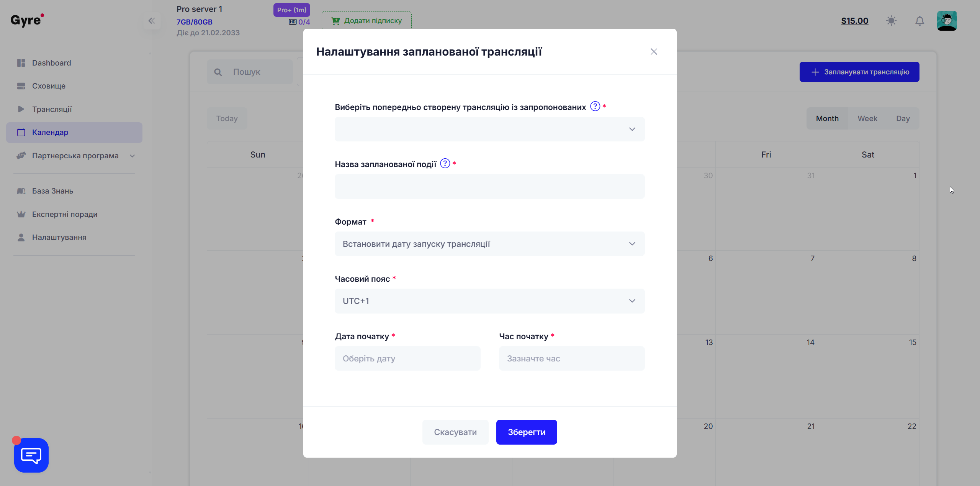
Task: Click the Gyre logo
Action: pyautogui.click(x=27, y=20)
